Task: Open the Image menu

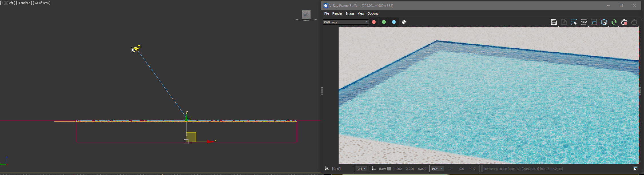Action: (350, 13)
